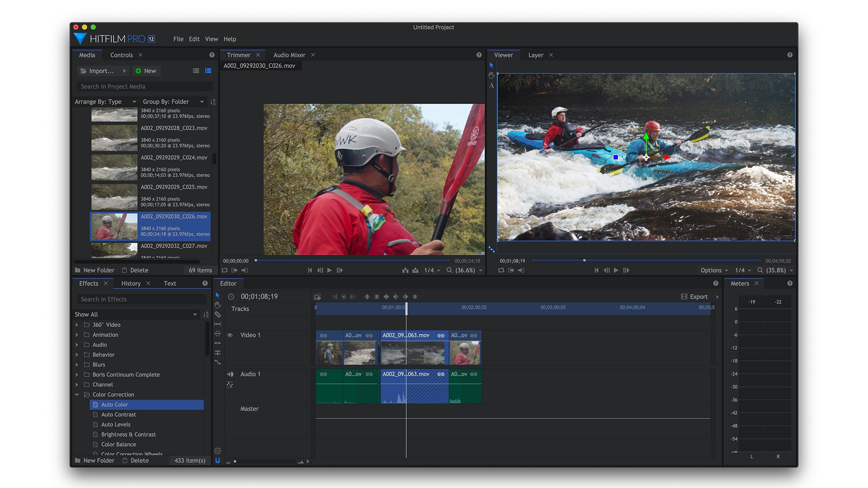Viewport: 868px width, 488px height.
Task: Open the Effects Show All dropdown
Action: 136,314
